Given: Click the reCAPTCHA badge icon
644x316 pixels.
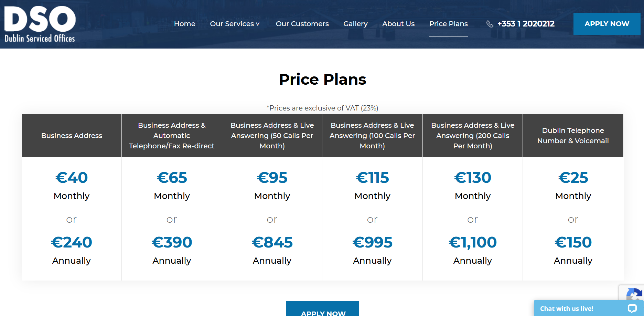Looking at the screenshot, I should tap(634, 294).
